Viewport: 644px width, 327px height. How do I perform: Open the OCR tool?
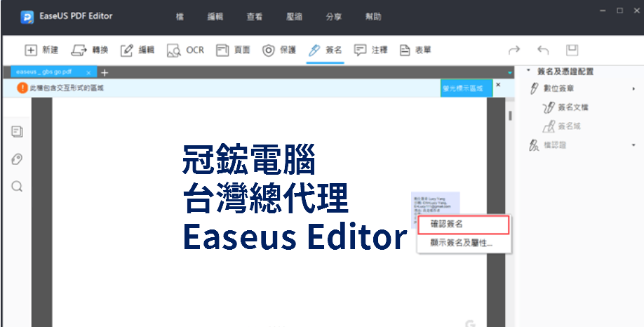tap(185, 50)
